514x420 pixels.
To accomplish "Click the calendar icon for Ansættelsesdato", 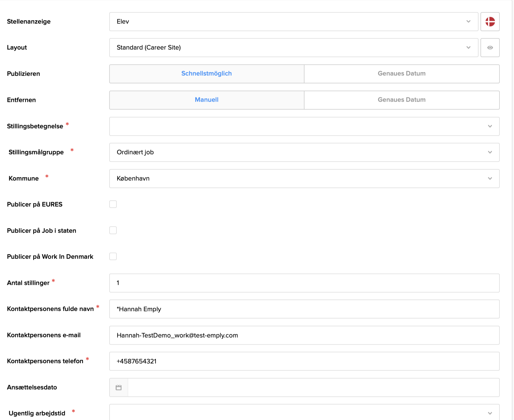I will tap(119, 387).
